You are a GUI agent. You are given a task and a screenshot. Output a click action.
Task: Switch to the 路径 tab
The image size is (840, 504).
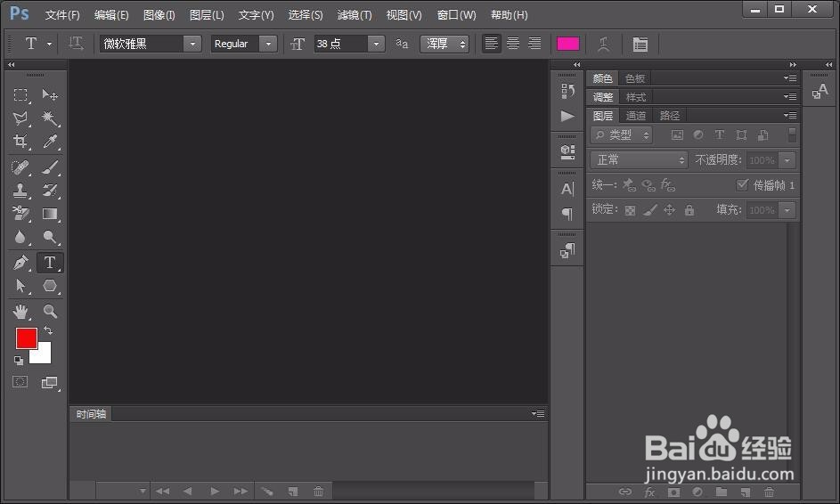[670, 116]
